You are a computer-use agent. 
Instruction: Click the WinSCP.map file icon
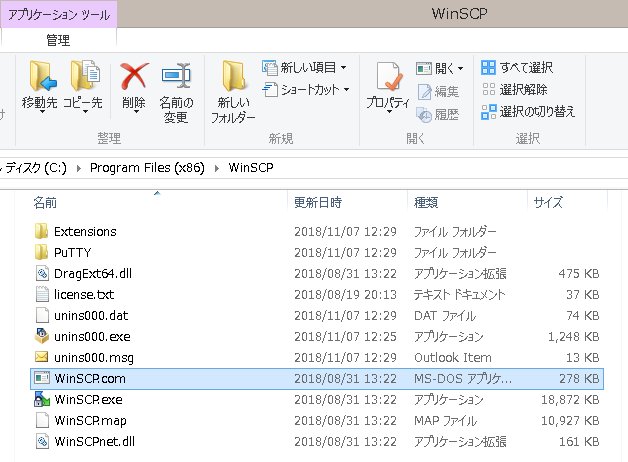point(42,420)
